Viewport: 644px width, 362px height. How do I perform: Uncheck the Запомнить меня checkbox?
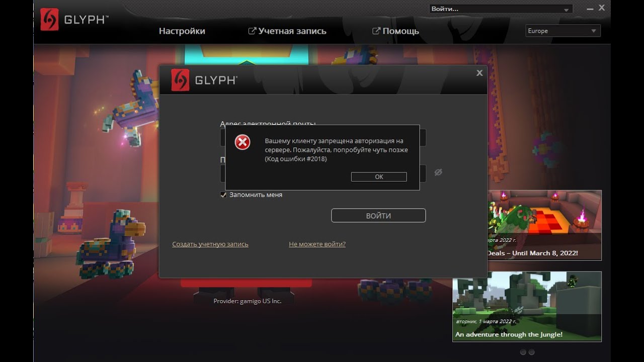click(x=223, y=195)
